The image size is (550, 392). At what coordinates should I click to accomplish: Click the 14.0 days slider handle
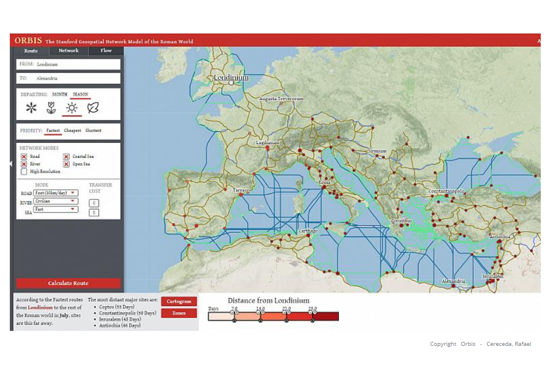click(260, 312)
